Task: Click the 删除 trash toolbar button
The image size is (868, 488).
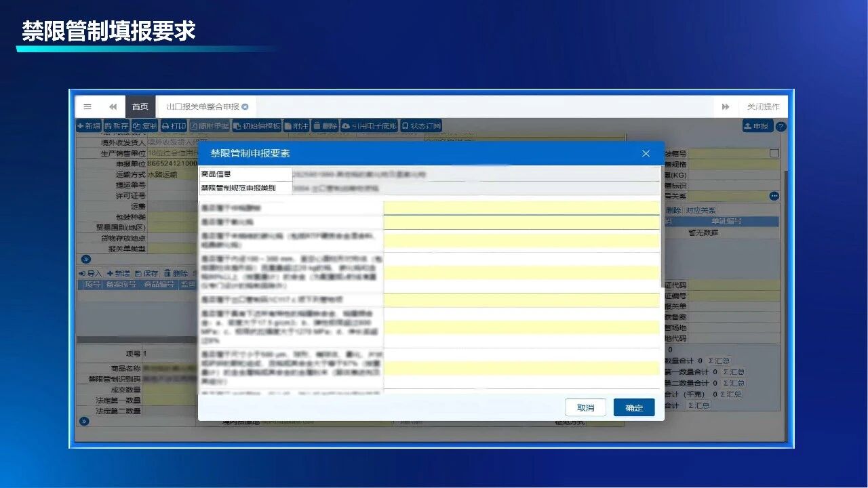Action: pos(325,126)
